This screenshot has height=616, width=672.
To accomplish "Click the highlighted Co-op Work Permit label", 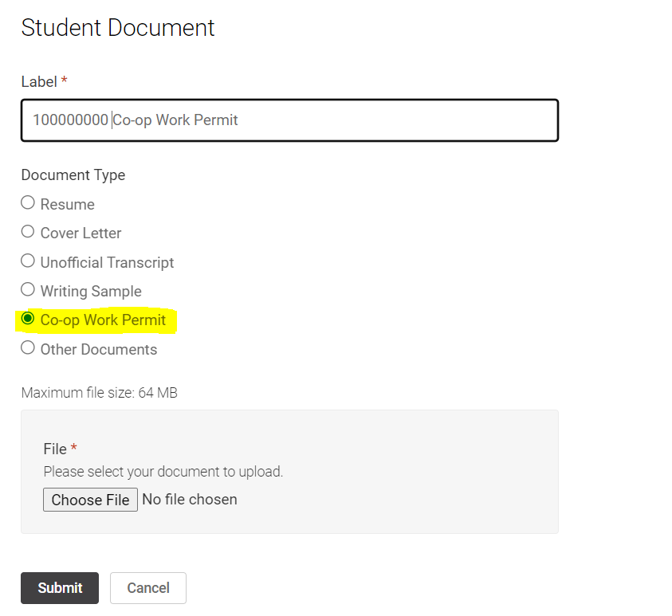I will (104, 320).
